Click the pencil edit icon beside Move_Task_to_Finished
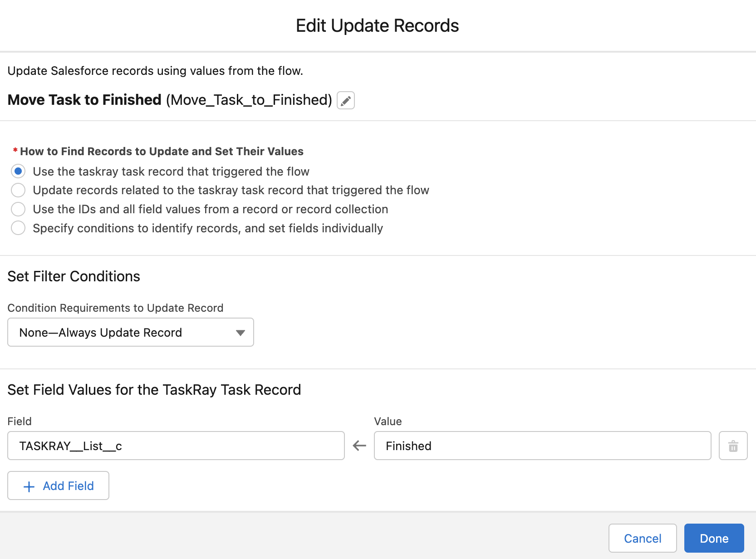The image size is (756, 559). coord(346,100)
